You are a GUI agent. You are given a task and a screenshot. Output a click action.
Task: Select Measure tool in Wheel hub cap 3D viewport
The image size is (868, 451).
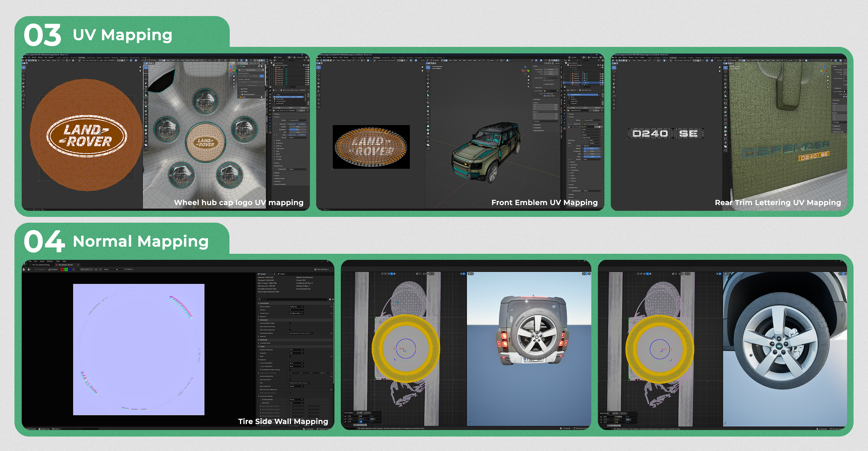click(x=146, y=95)
